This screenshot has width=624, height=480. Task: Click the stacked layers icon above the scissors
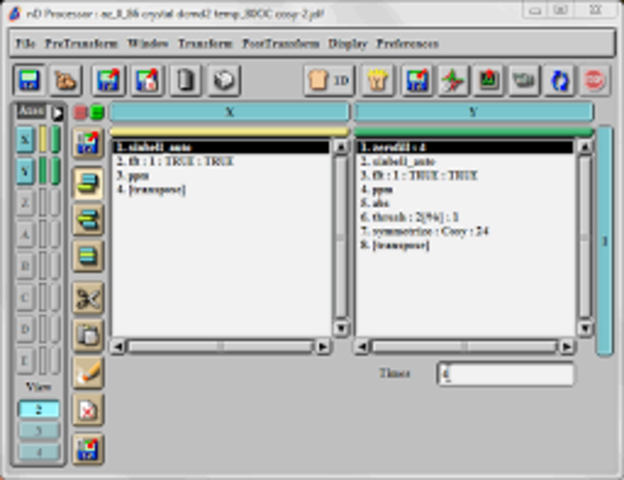[88, 256]
